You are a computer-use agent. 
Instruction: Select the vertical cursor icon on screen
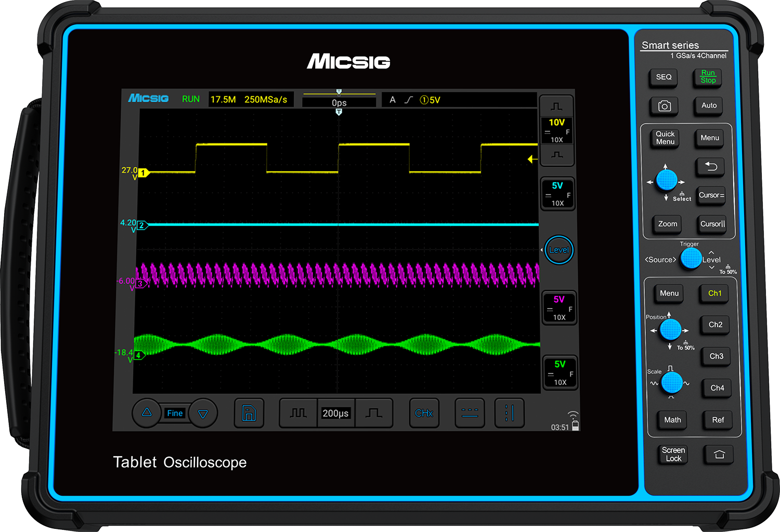[x=509, y=413]
